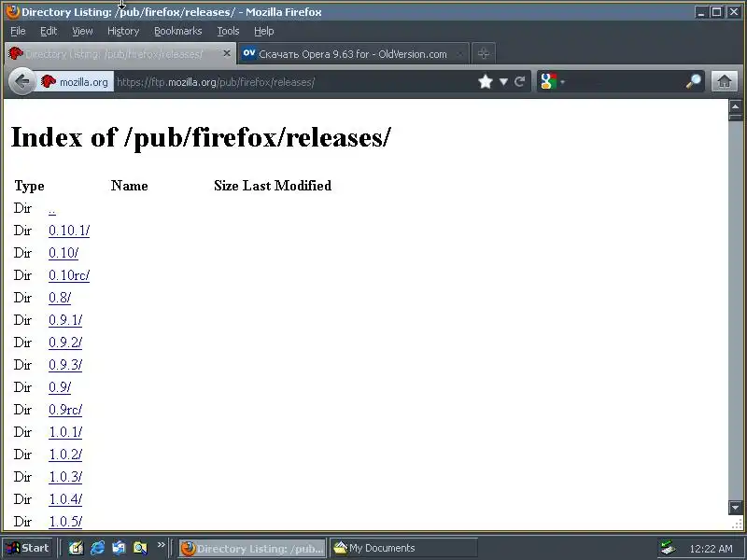The height and width of the screenshot is (560, 747).
Task: Click the mozilla.org site identity button
Action: tap(76, 82)
